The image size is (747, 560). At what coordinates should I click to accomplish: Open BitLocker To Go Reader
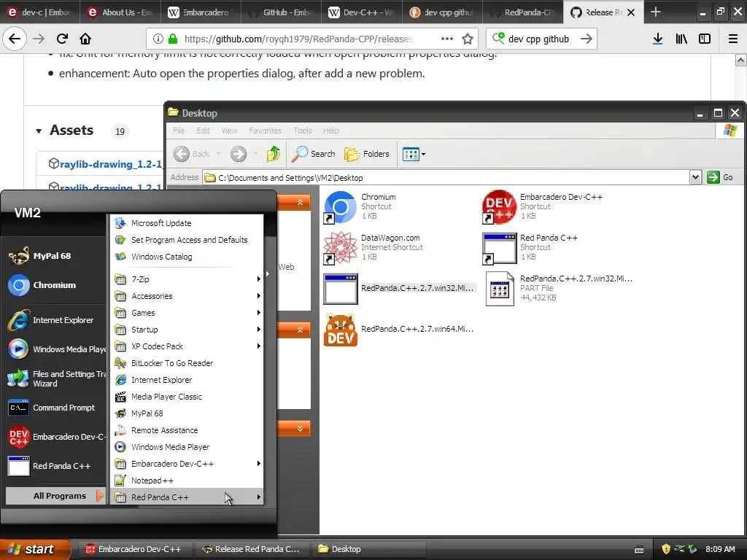pyautogui.click(x=187, y=363)
